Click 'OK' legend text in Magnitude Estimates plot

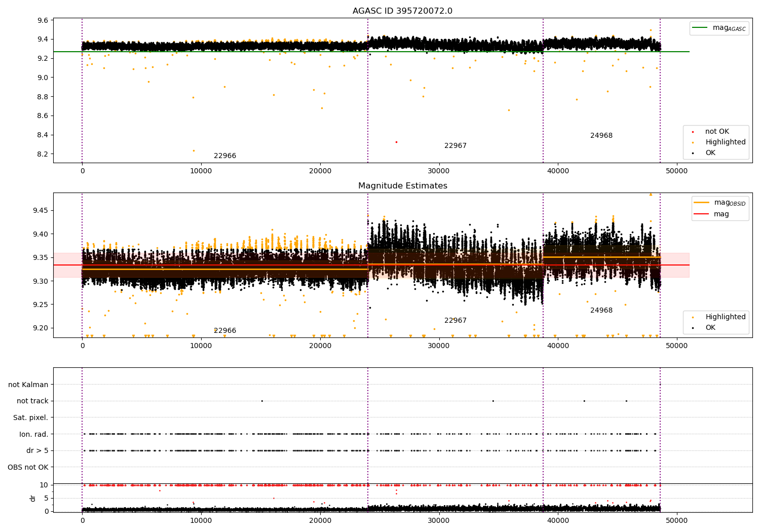point(710,328)
